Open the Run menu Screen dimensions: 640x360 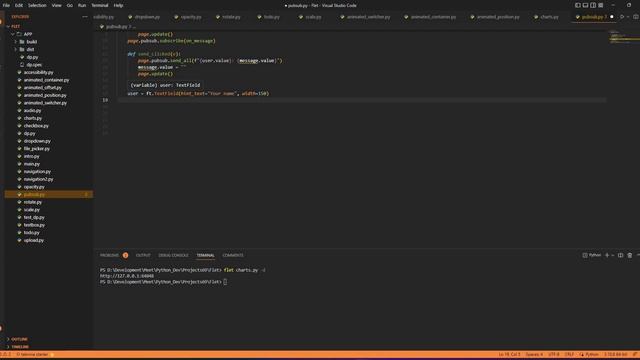(x=82, y=5)
